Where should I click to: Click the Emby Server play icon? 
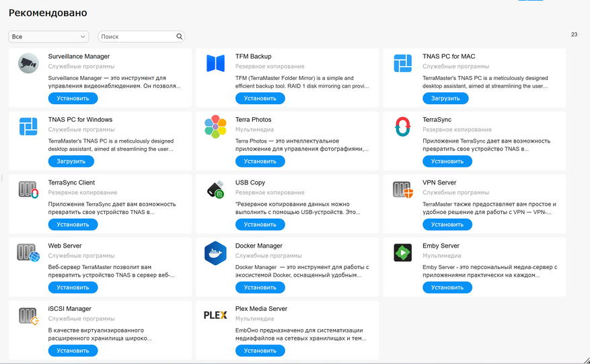[403, 253]
